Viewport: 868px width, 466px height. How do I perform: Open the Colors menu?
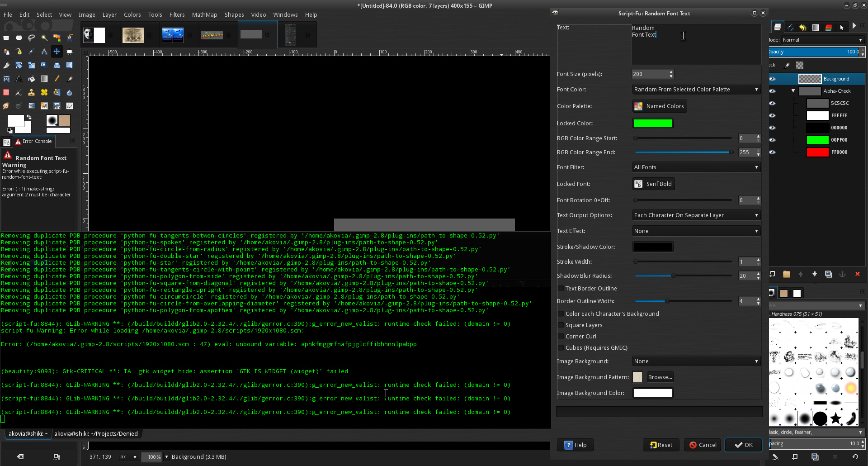(132, 14)
